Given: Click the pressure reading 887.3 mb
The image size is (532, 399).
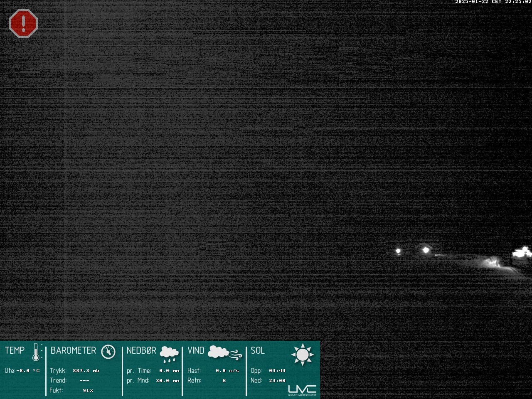Looking at the screenshot, I should [86, 370].
